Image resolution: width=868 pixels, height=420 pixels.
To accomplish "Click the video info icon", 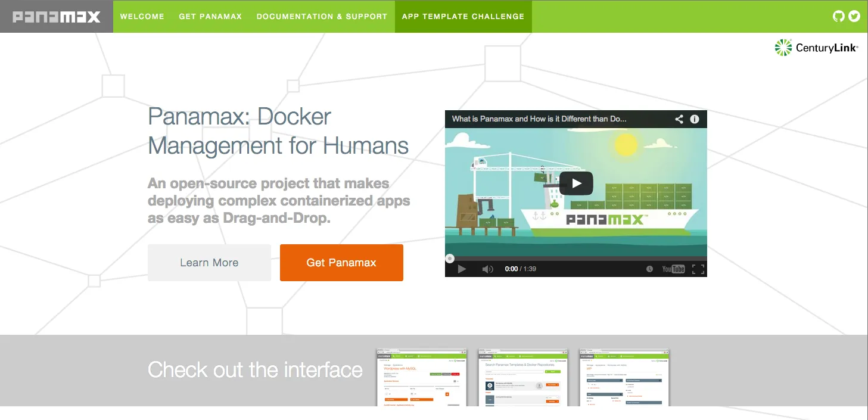I will (694, 119).
